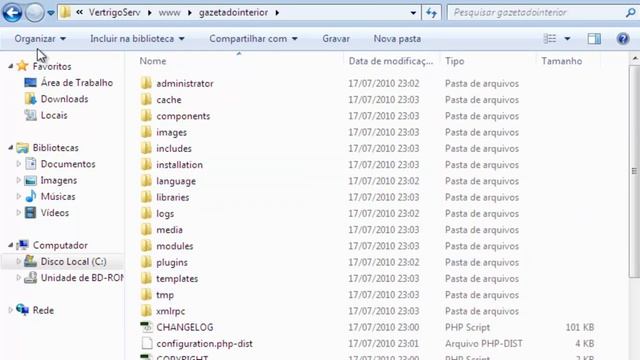
Task: Click Gravar in the toolbar
Action: click(x=336, y=39)
